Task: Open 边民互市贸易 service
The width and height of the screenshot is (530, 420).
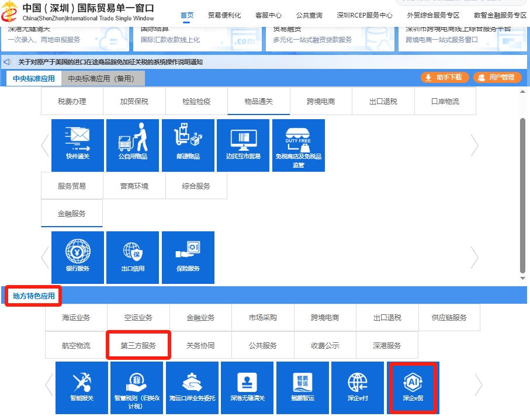Action: (243, 145)
